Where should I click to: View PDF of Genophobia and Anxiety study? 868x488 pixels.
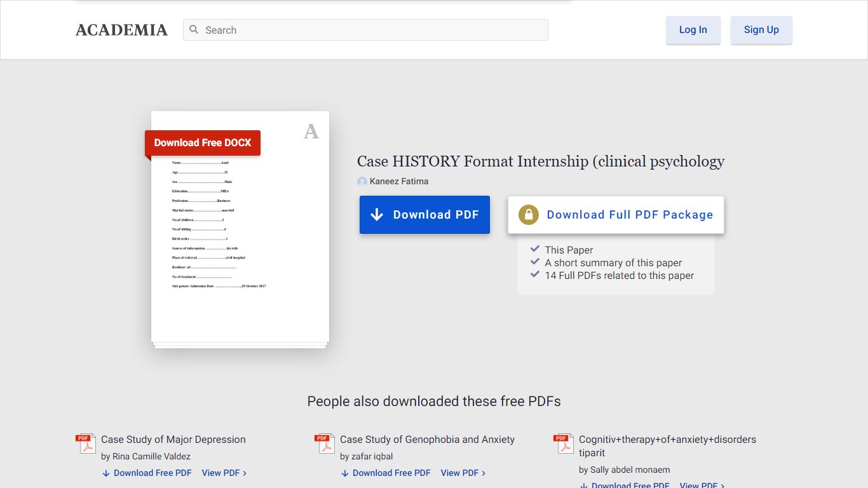pyautogui.click(x=463, y=473)
